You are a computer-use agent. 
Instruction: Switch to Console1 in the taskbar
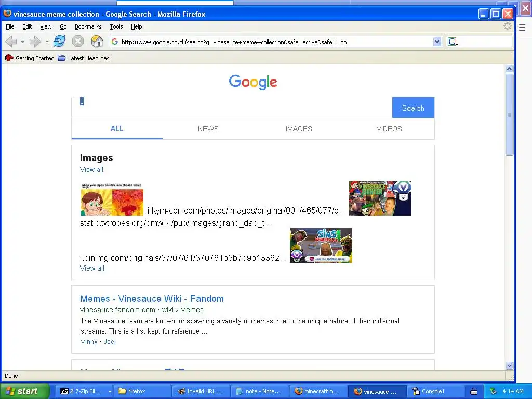click(x=435, y=391)
